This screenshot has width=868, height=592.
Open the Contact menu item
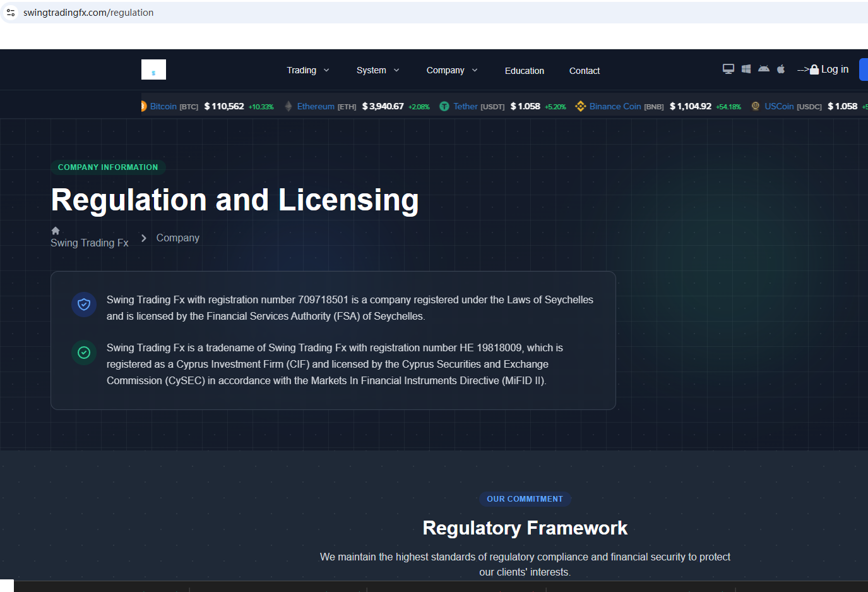tap(584, 71)
